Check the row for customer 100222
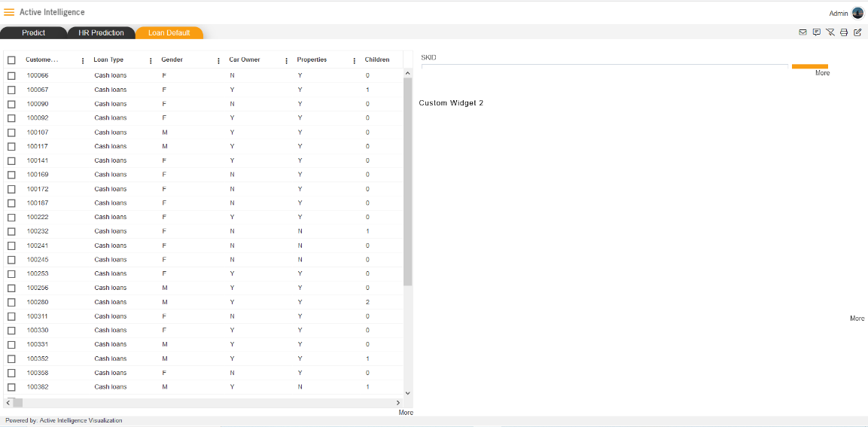The height and width of the screenshot is (427, 868). [11, 217]
